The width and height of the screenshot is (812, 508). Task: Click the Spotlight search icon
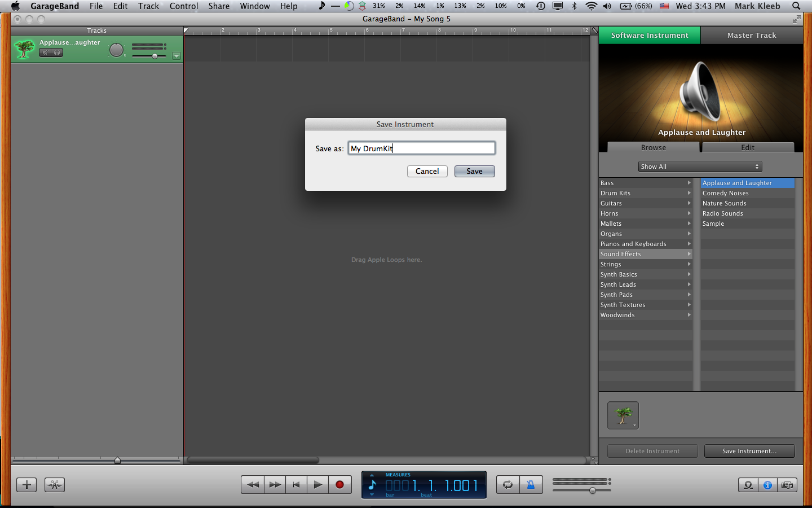click(x=796, y=6)
